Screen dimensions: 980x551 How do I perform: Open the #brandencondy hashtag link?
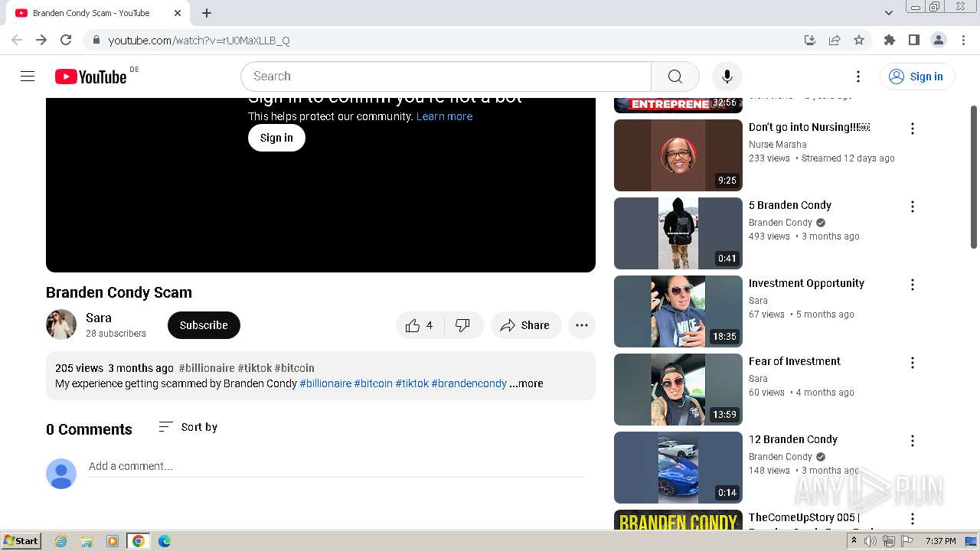pyautogui.click(x=469, y=383)
